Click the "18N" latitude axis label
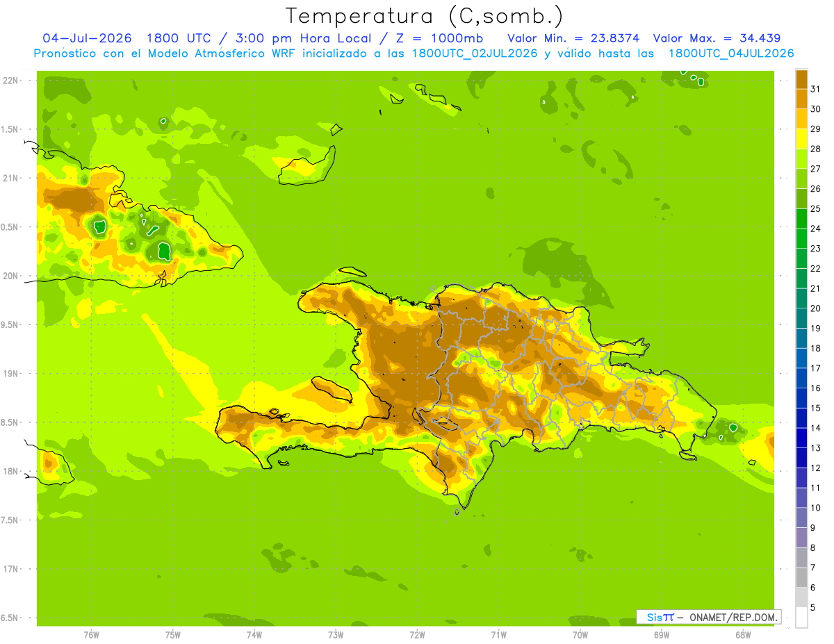This screenshot has height=644, width=834. pos(10,472)
